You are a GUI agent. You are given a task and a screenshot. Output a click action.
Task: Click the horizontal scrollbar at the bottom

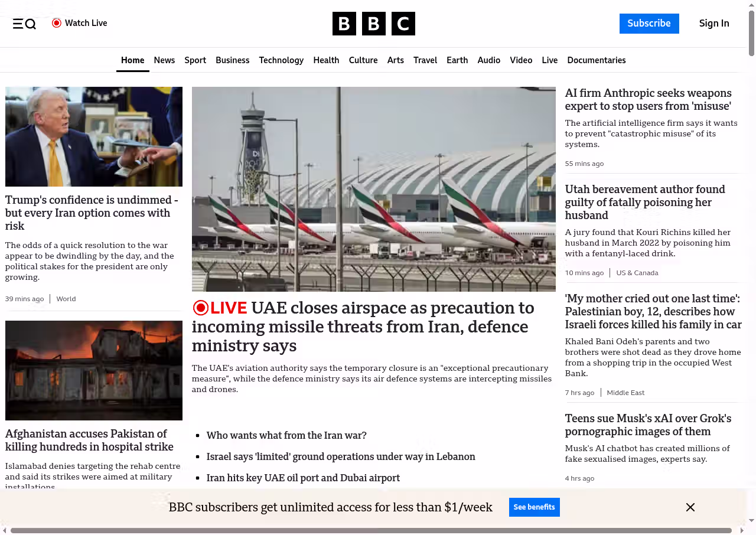371,530
